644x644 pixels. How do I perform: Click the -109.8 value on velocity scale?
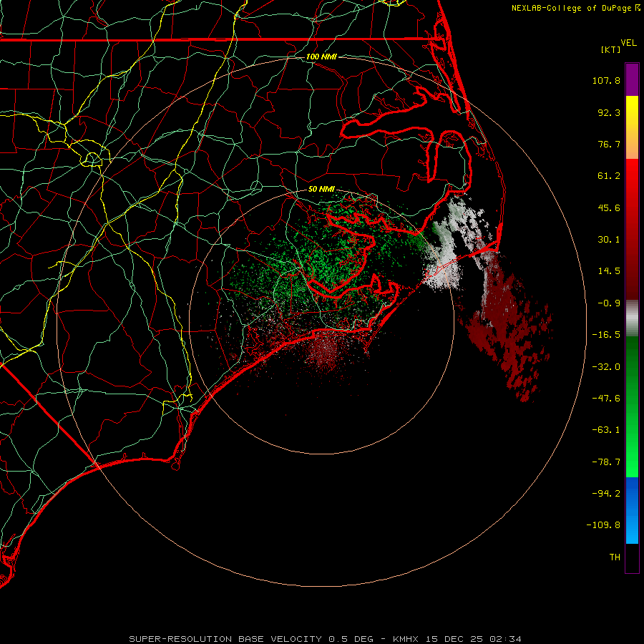603,525
